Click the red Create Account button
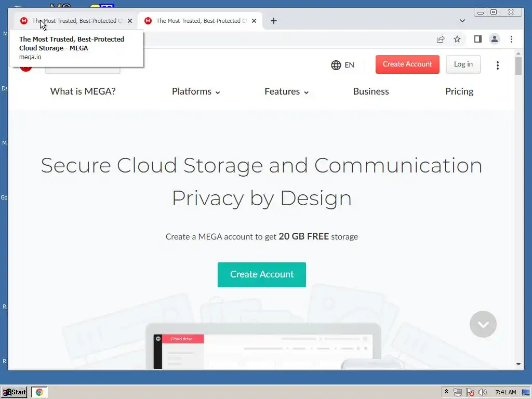 pos(407,64)
